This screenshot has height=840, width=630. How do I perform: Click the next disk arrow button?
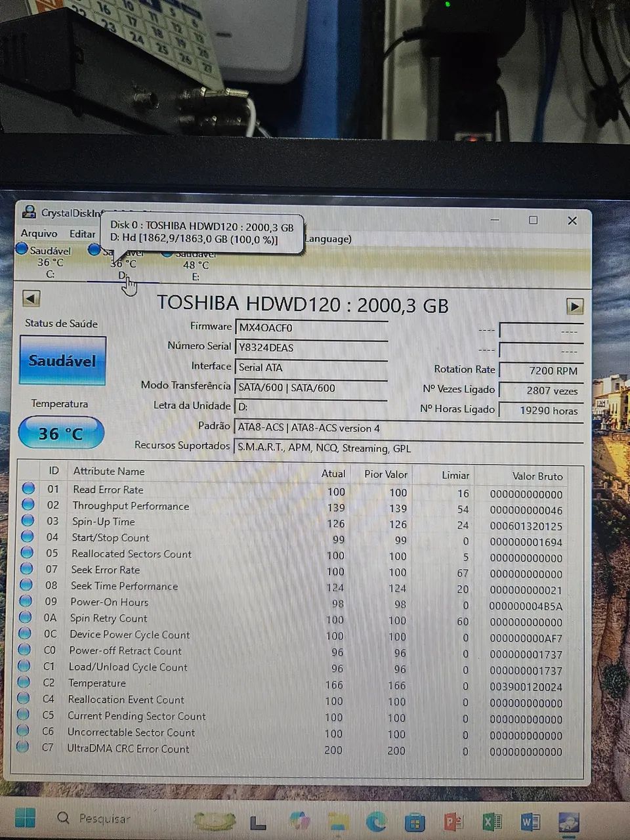tap(575, 306)
